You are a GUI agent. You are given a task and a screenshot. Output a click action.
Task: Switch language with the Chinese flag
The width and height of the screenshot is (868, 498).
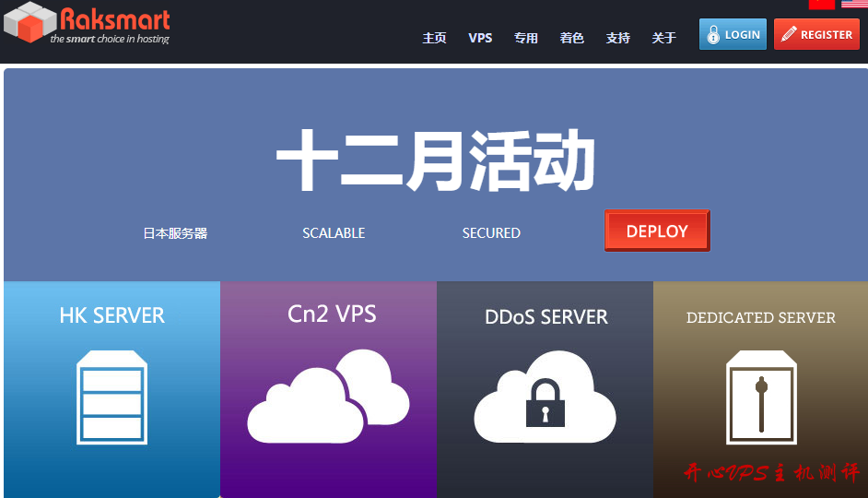[x=821, y=4]
